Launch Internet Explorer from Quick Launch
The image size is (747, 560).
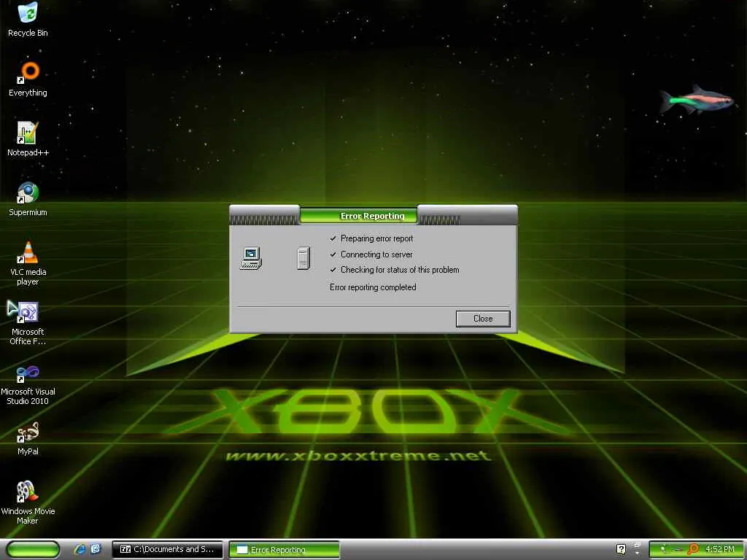tap(80, 549)
